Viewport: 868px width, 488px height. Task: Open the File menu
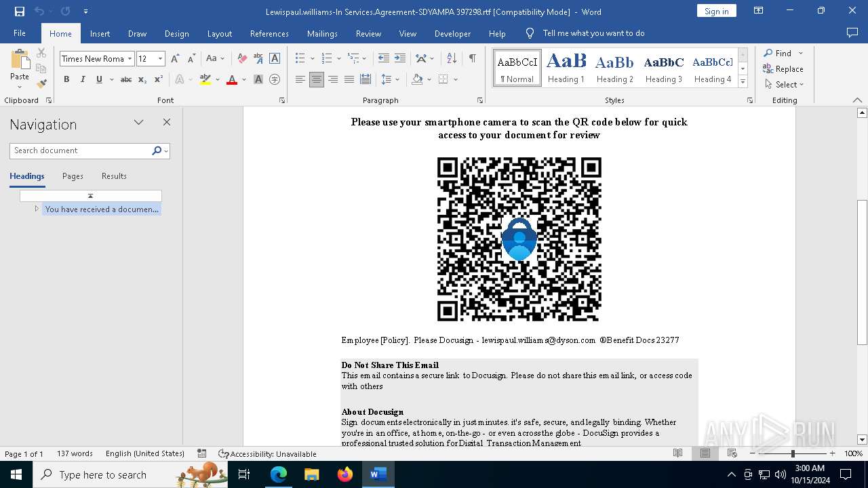pos(20,33)
